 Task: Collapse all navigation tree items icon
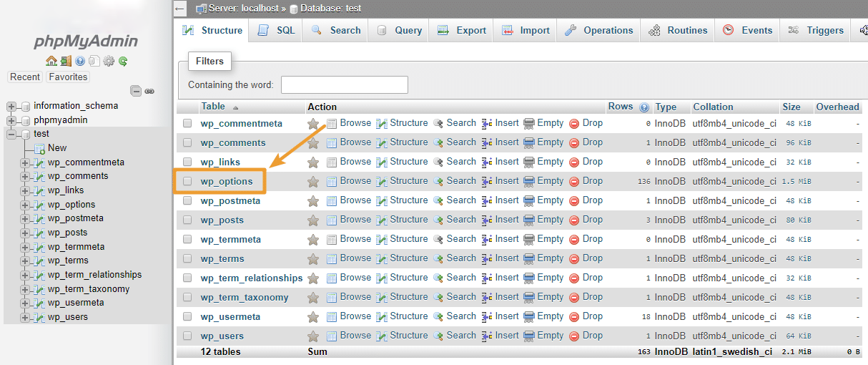pyautogui.click(x=136, y=91)
